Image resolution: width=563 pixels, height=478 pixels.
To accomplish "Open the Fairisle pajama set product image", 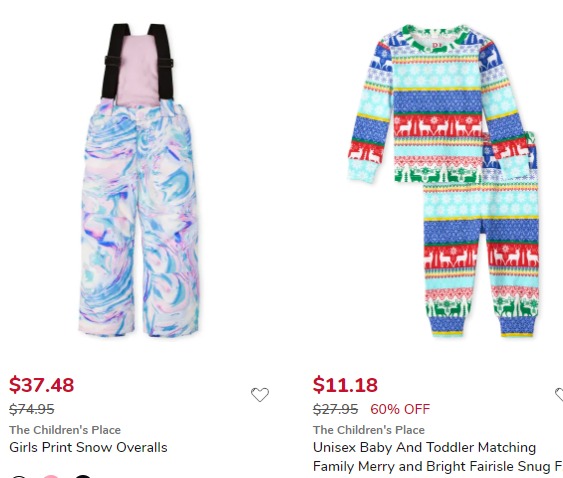I will click(443, 181).
